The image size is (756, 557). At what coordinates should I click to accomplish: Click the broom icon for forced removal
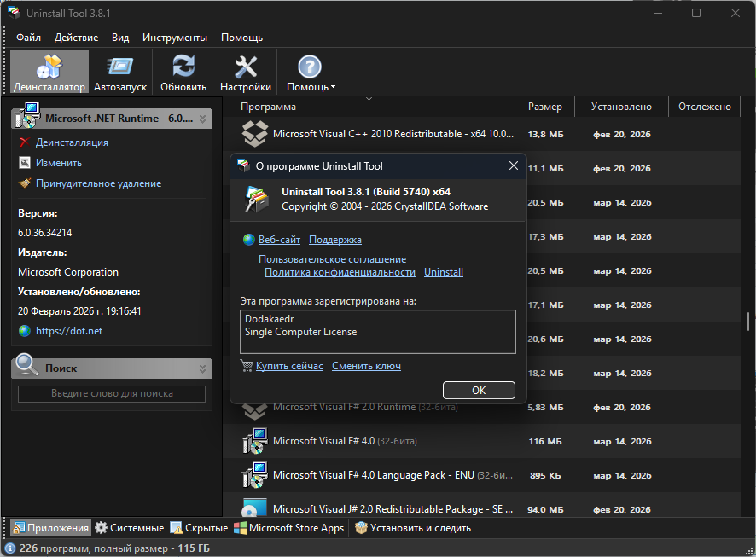[x=24, y=183]
